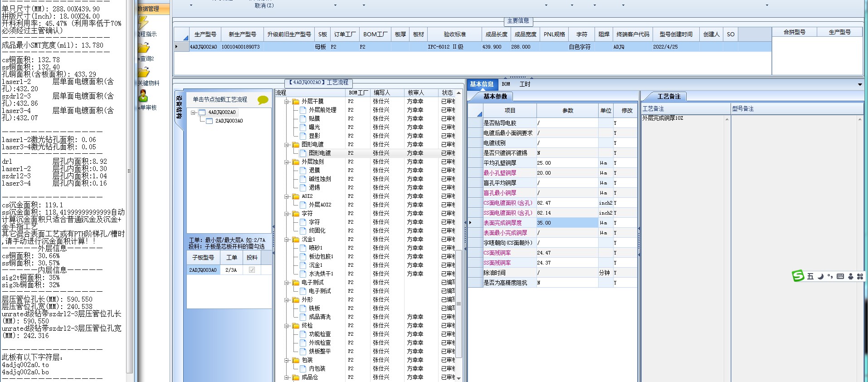The height and width of the screenshot is (382, 868).
Task: Select the 内包装 process step
Action: click(x=317, y=369)
